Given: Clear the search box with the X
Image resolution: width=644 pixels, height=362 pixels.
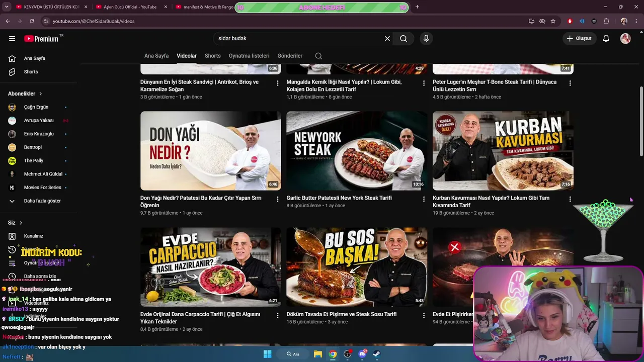Looking at the screenshot, I should click(387, 39).
